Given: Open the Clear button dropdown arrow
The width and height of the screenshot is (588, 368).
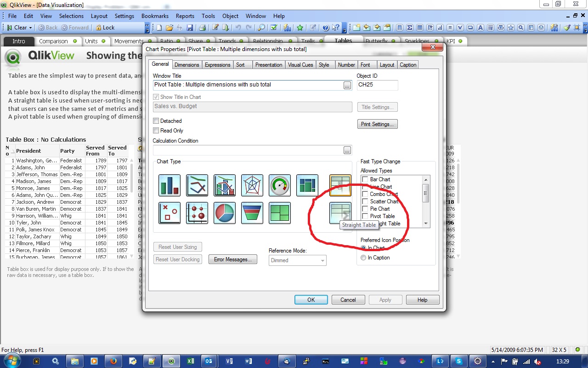Looking at the screenshot, I should 31,28.
